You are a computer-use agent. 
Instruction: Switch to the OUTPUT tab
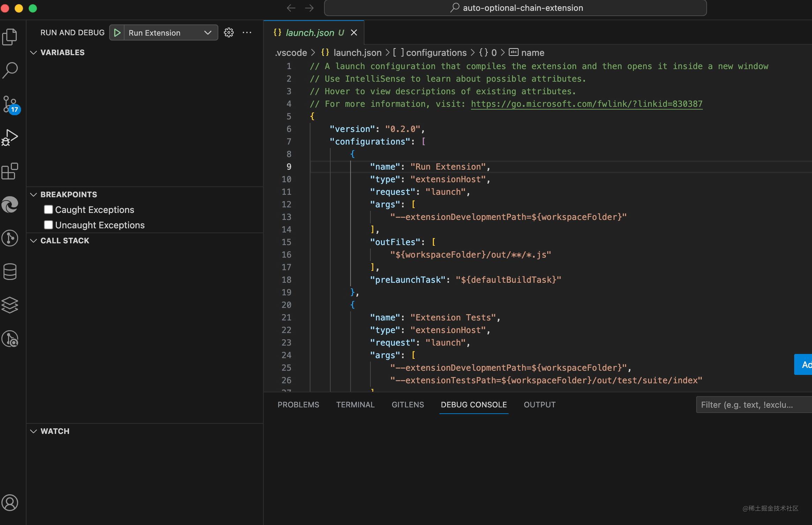coord(539,405)
